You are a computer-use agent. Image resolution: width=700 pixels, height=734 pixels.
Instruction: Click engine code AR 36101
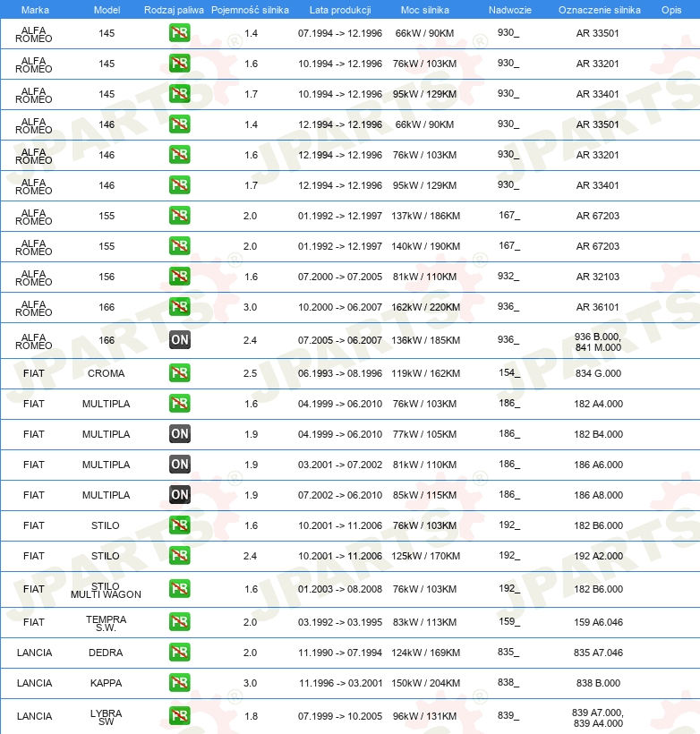tap(597, 307)
